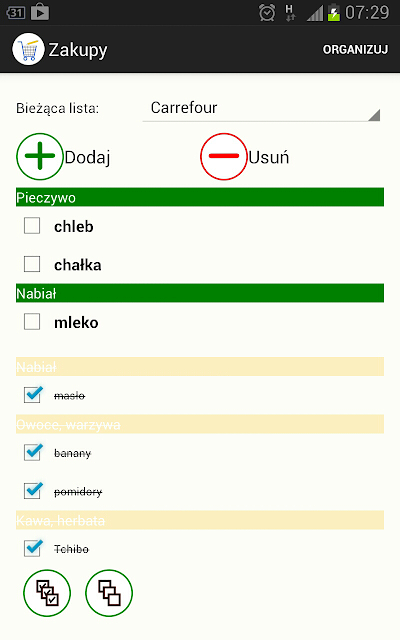Image resolution: width=400 pixels, height=640 pixels.
Task: Check the chałka checkbox
Action: pyautogui.click(x=32, y=264)
